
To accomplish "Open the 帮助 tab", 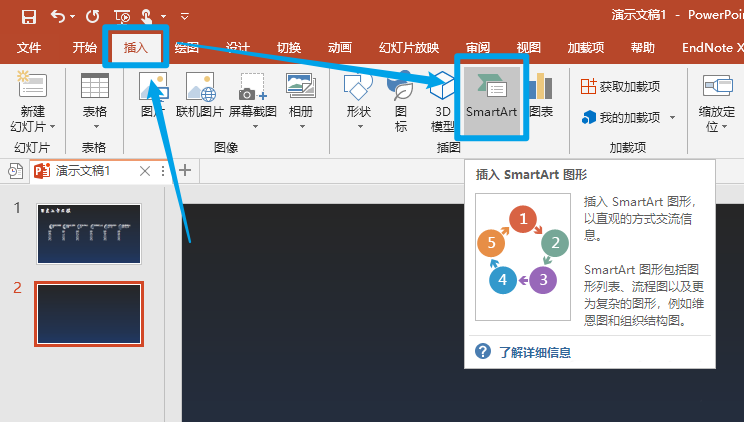I will click(642, 48).
